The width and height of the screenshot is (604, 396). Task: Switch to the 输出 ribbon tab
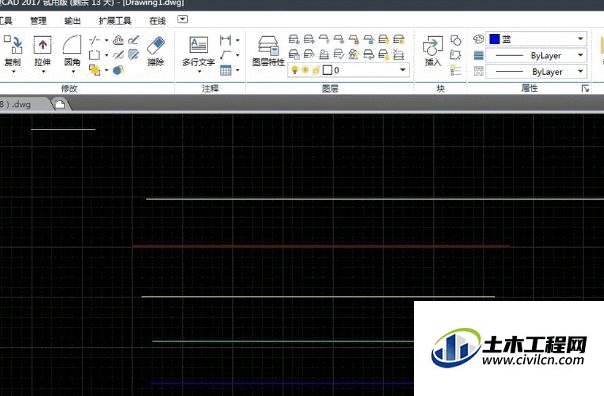(72, 21)
